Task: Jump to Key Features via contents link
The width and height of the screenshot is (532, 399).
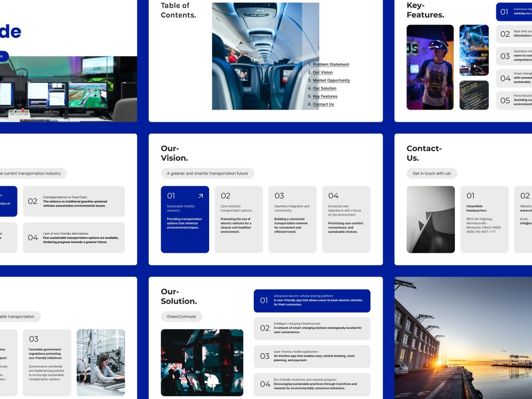Action: (x=325, y=96)
